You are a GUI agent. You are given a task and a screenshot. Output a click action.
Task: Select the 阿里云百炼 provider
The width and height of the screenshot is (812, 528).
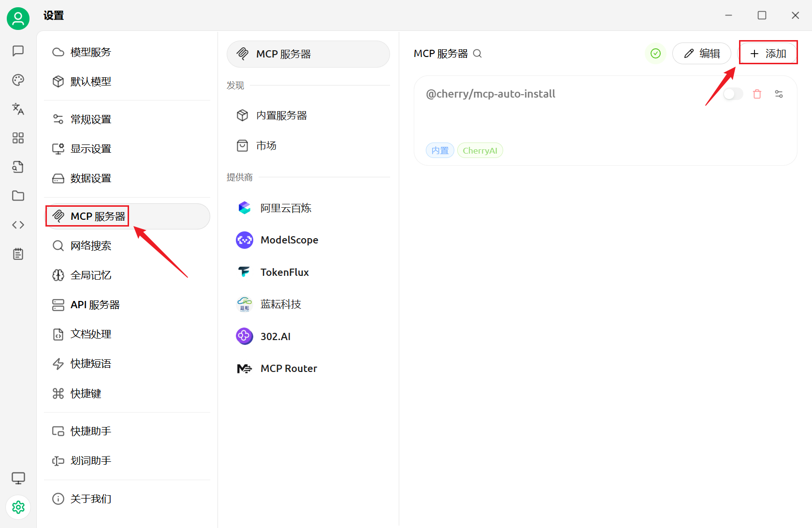coord(308,208)
